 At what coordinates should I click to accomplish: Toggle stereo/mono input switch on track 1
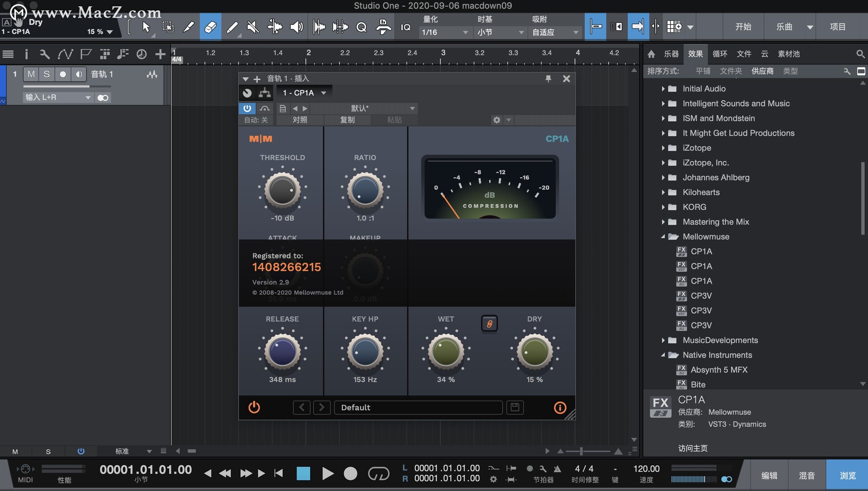pos(103,98)
